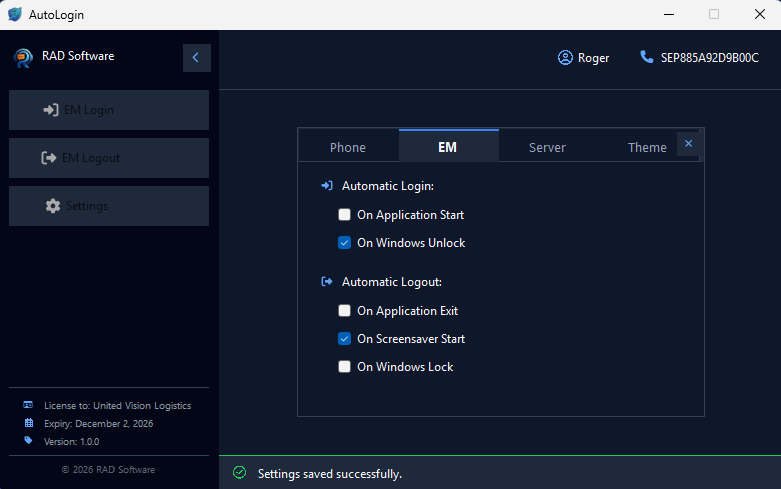Click the version tag icon

pos(28,440)
